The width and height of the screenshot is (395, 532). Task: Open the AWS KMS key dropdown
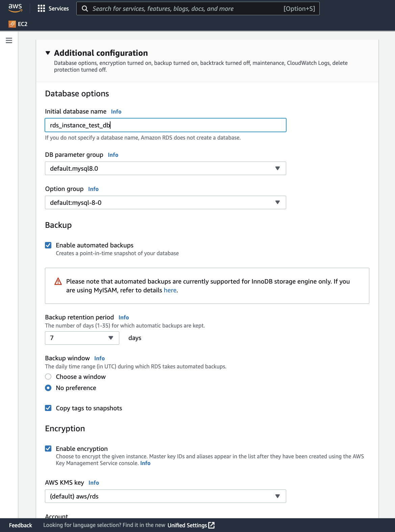(x=165, y=496)
